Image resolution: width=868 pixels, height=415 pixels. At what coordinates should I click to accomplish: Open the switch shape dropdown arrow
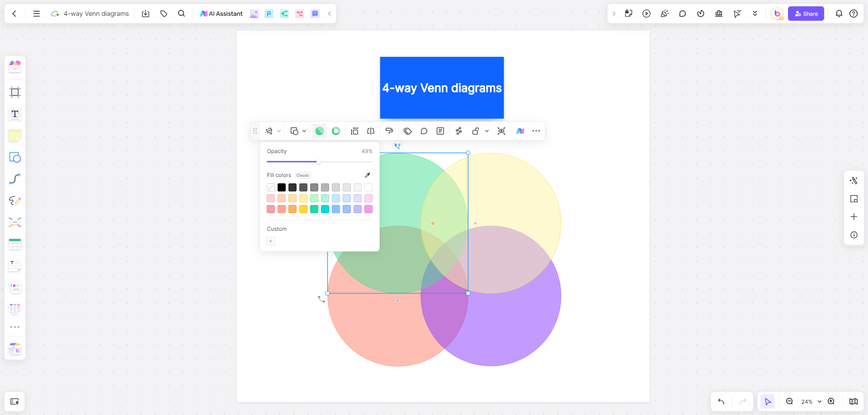pyautogui.click(x=304, y=131)
